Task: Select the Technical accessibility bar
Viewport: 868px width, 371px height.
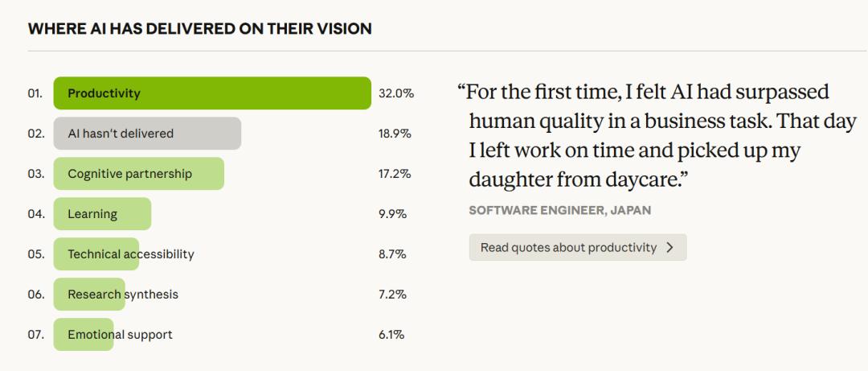Action: [x=96, y=254]
